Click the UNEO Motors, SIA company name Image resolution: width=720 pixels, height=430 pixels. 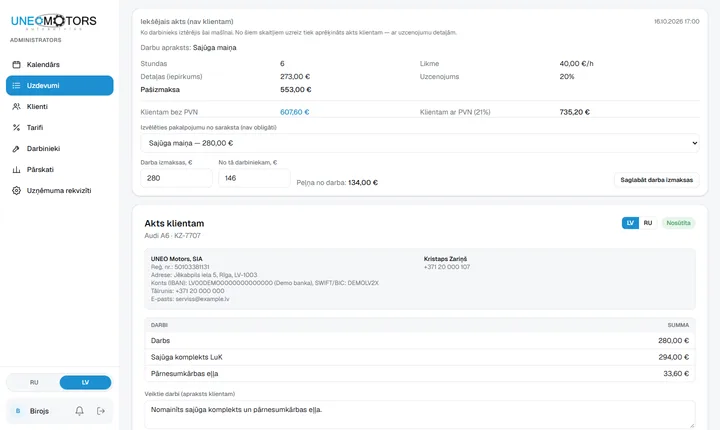coord(176,259)
